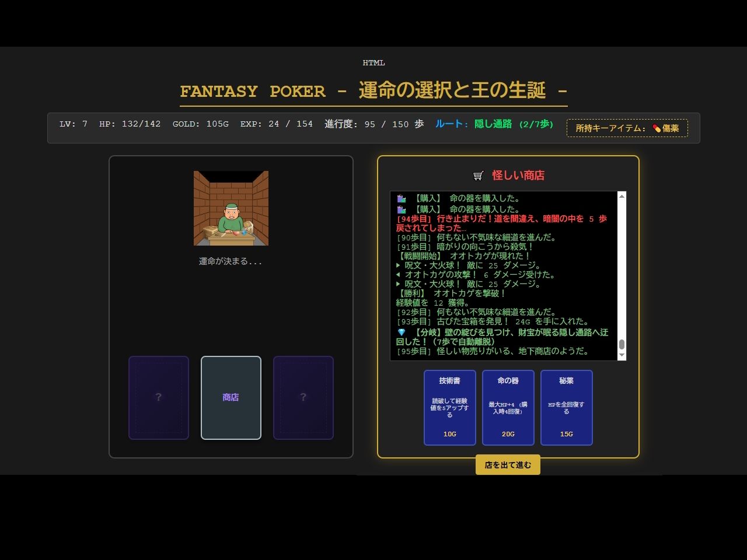Click the purchase icon on the first 購入 log line
The image size is (747, 560).
pyautogui.click(x=402, y=198)
